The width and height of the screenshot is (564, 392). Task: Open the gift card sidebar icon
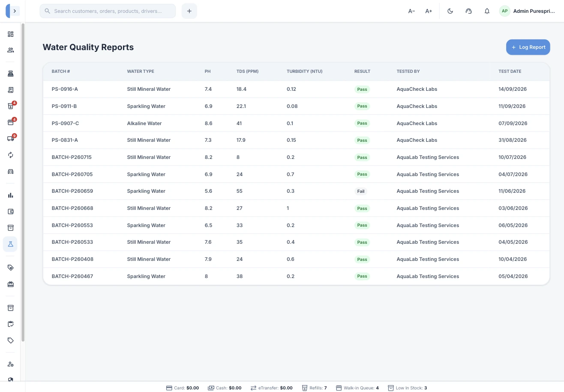click(x=10, y=284)
